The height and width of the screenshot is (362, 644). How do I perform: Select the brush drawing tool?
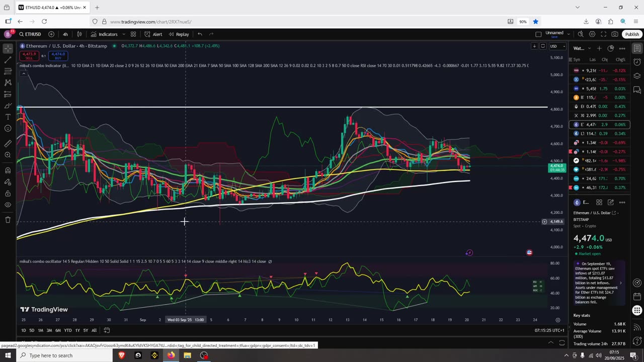8,106
